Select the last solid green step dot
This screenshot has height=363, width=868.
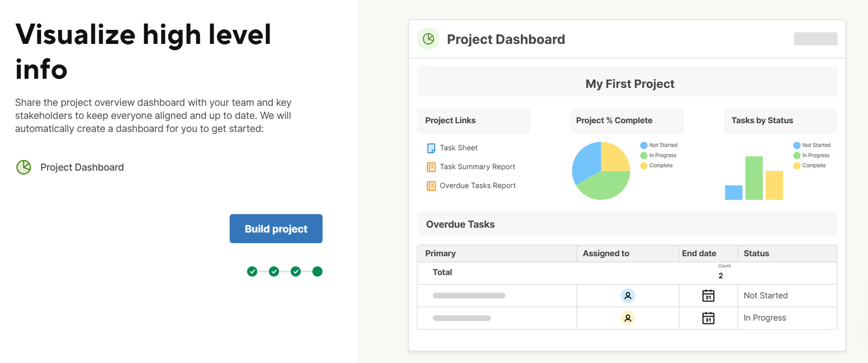click(317, 271)
